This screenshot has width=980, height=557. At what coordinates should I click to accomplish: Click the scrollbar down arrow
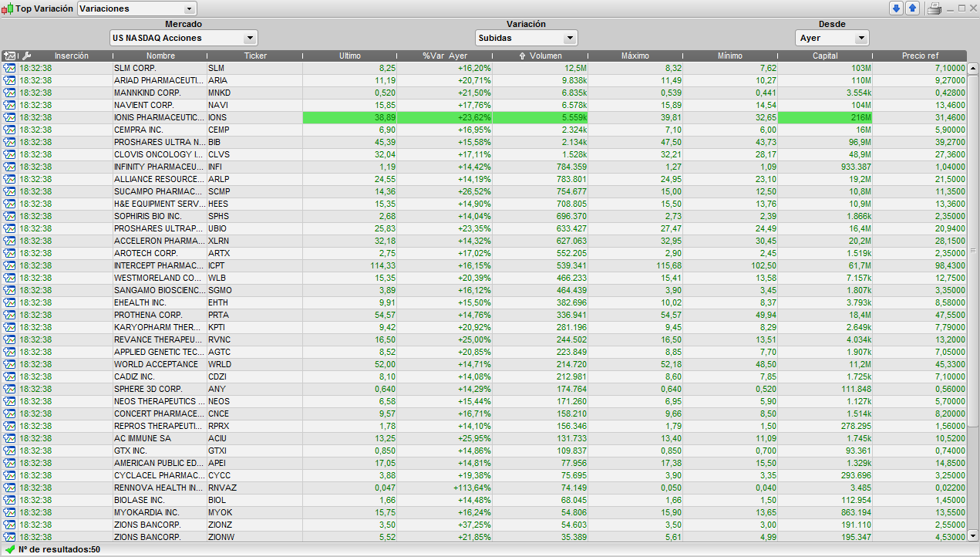[973, 536]
